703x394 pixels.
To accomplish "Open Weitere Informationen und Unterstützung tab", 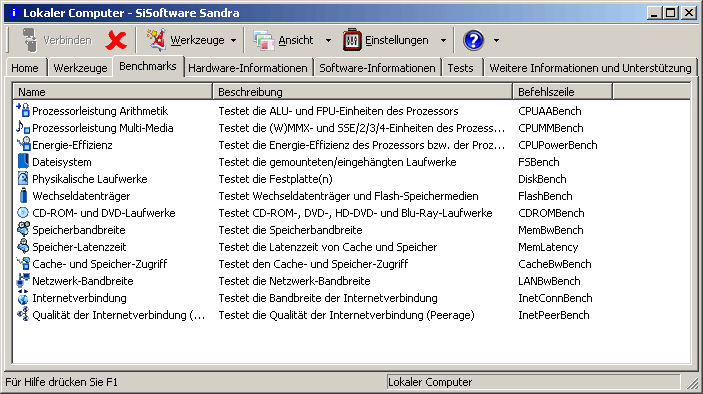I will click(x=590, y=68).
